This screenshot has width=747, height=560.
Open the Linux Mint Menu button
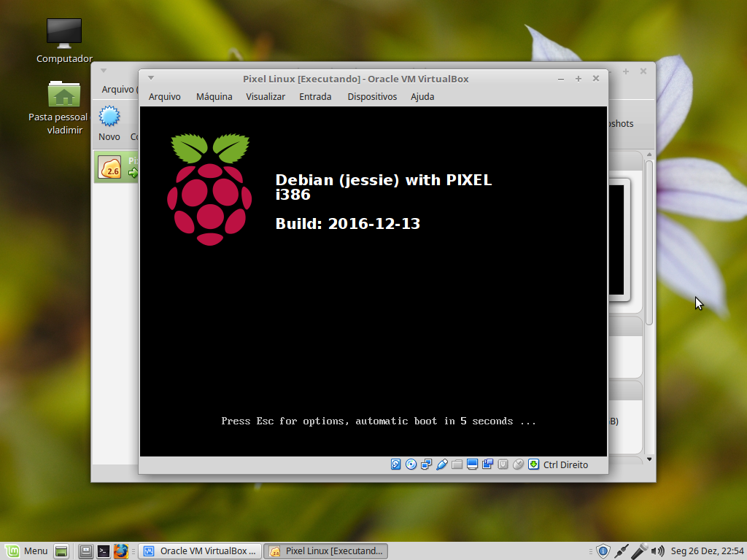point(27,551)
